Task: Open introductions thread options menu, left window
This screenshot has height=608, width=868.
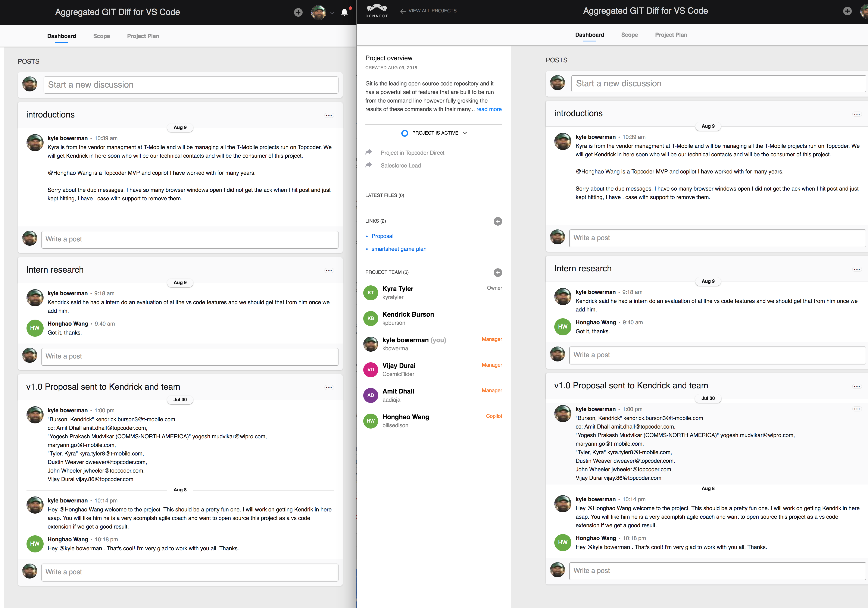Action: 329,115
